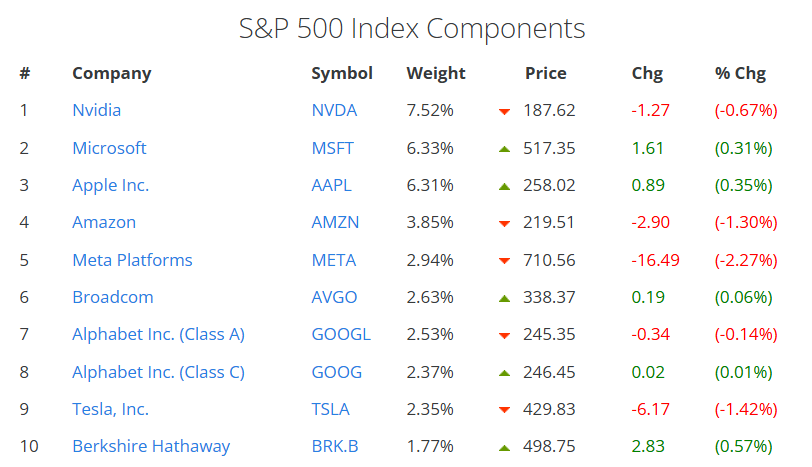The width and height of the screenshot is (812, 467).
Task: Click the red down arrow beside Amazon price
Action: coord(504,223)
